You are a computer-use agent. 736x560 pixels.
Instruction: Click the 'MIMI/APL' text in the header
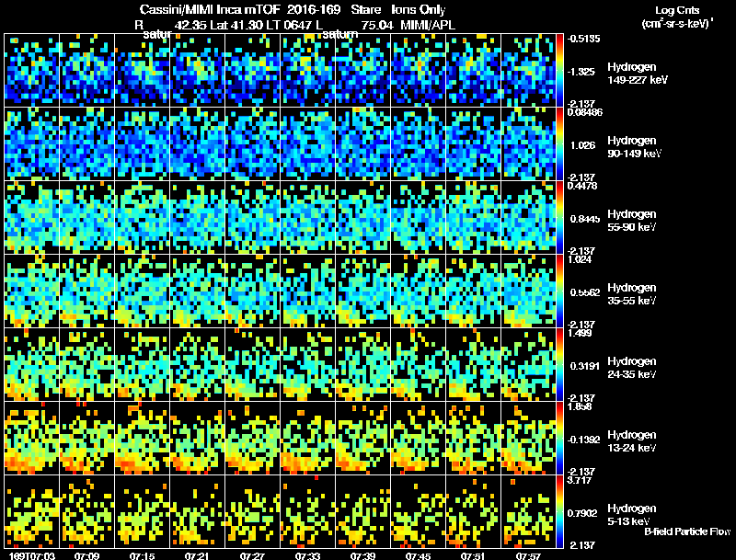click(428, 25)
